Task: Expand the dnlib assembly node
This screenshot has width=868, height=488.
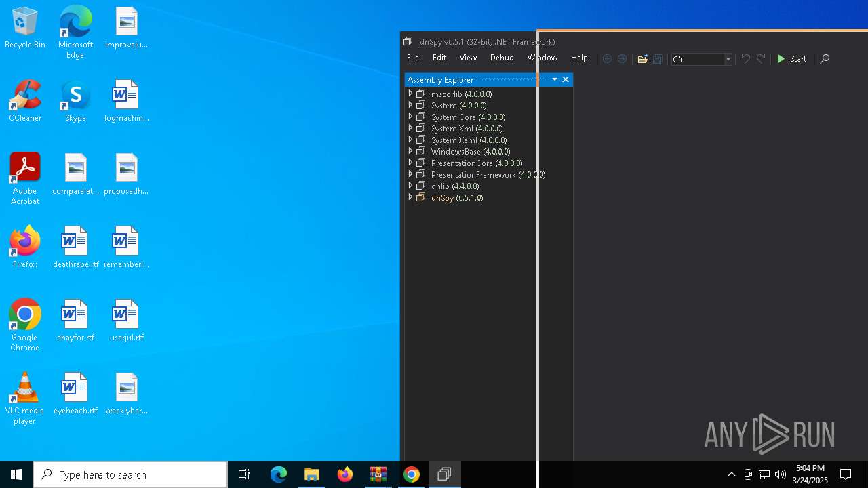Action: tap(410, 186)
